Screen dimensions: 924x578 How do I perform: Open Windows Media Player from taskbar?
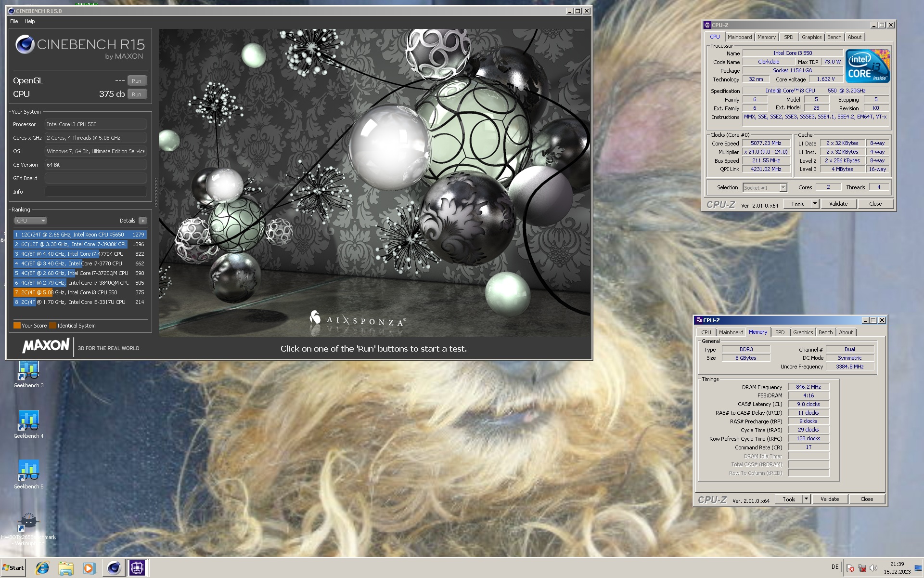[x=89, y=568]
